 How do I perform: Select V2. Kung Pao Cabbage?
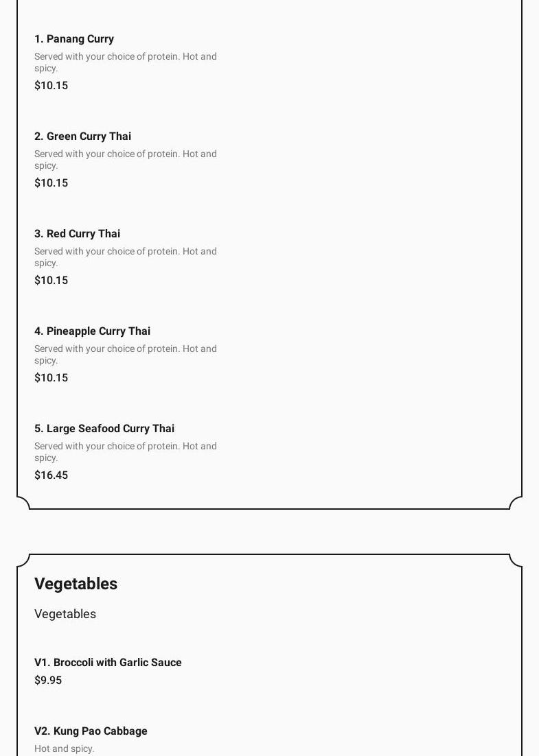coord(91,731)
